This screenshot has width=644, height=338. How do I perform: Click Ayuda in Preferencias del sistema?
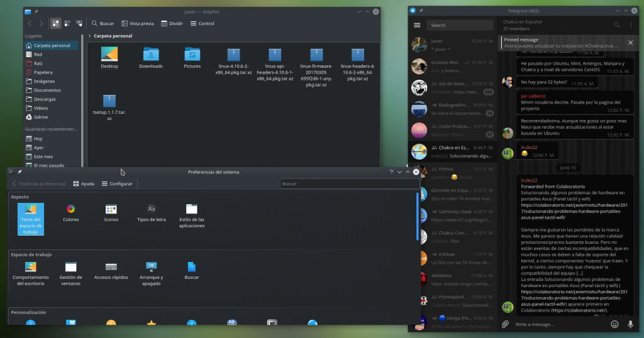pyautogui.click(x=84, y=184)
